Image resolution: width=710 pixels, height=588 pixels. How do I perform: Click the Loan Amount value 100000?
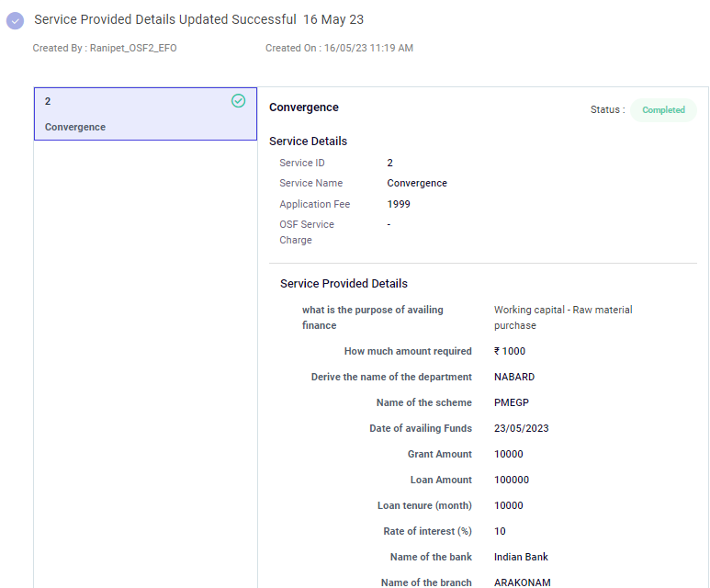coord(512,480)
